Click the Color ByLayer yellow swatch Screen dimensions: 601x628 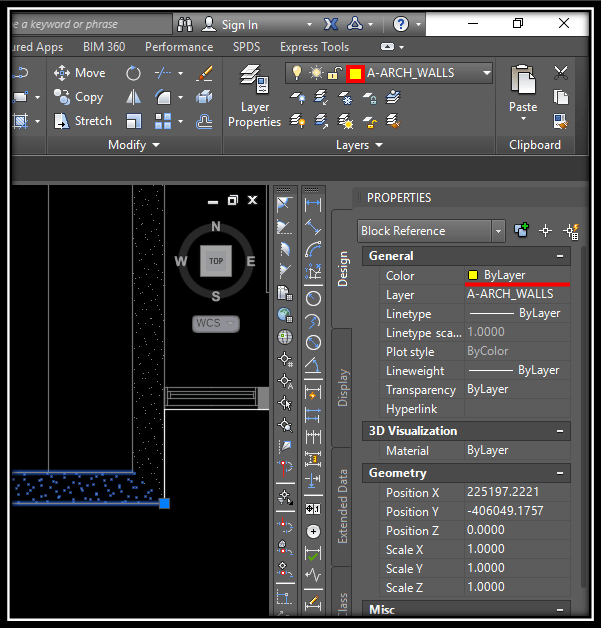[x=473, y=275]
